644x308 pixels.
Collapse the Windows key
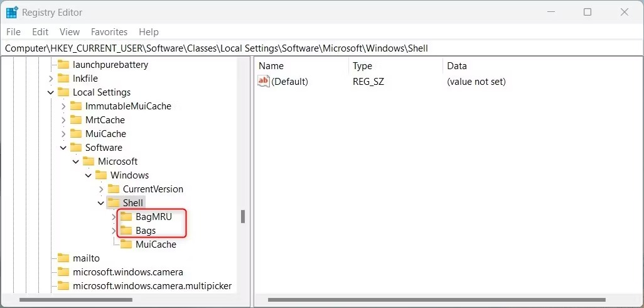click(x=89, y=175)
